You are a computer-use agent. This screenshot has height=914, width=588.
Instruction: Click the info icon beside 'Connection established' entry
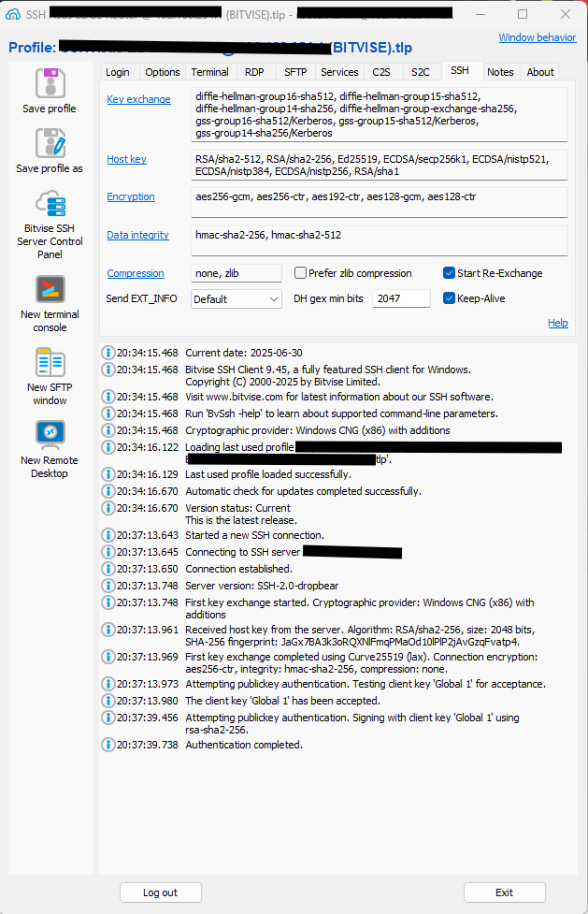click(x=108, y=569)
